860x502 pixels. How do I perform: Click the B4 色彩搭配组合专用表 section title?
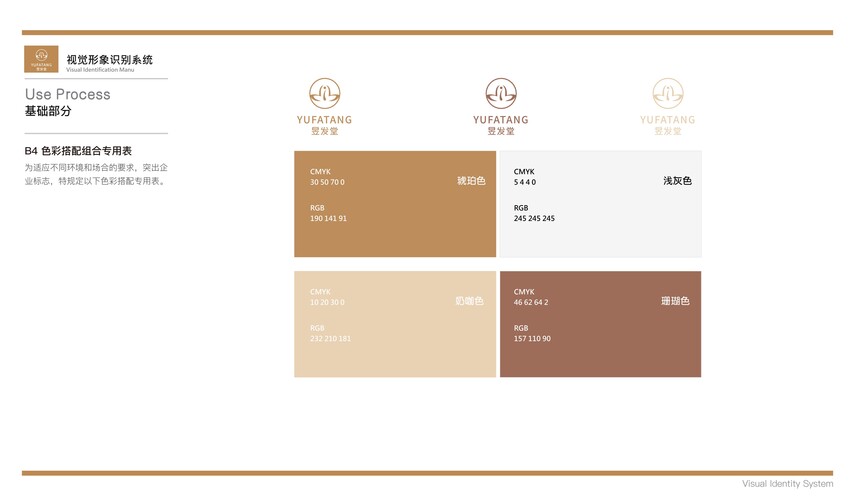78,151
